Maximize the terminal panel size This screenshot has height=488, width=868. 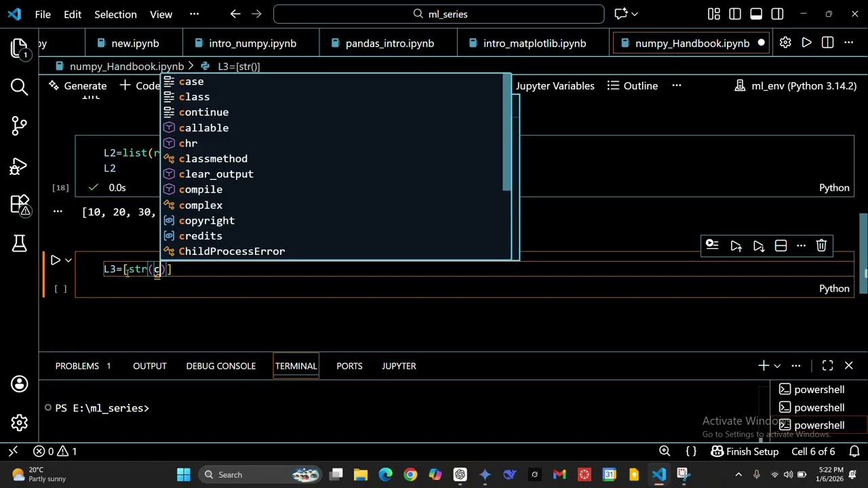[827, 366]
